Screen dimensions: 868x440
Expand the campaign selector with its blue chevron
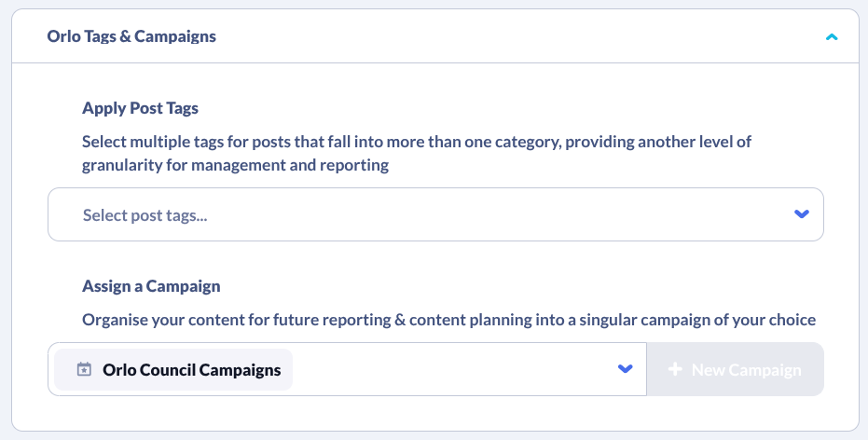point(625,369)
